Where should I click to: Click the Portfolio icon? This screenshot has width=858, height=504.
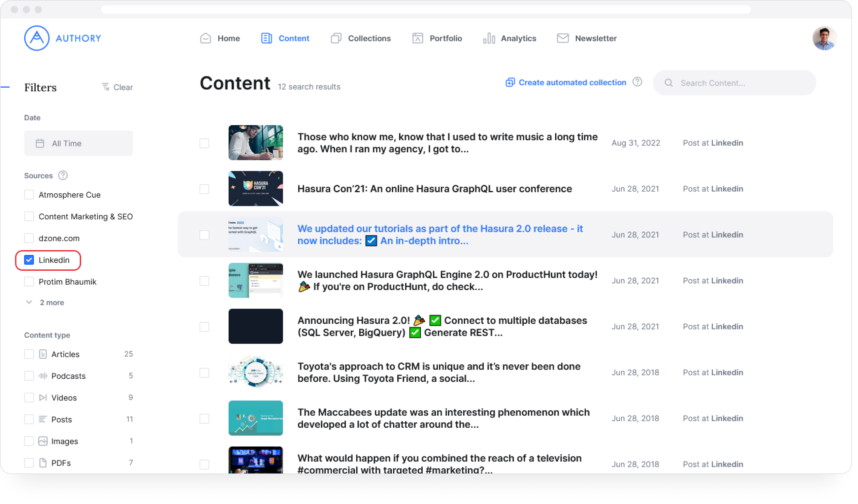tap(418, 38)
